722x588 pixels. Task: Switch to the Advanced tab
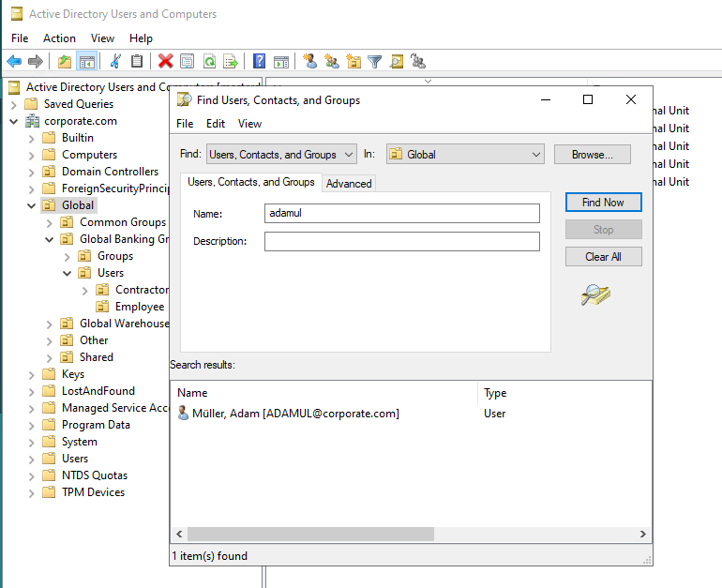click(349, 184)
